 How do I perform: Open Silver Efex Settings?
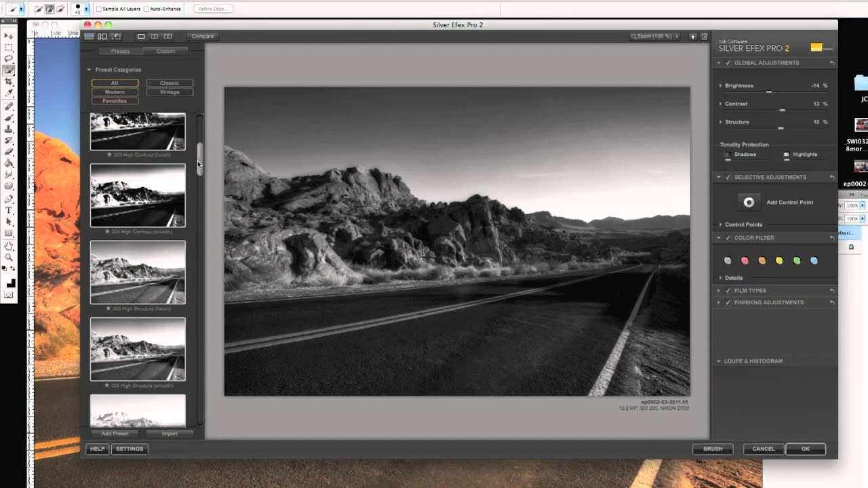coord(130,449)
